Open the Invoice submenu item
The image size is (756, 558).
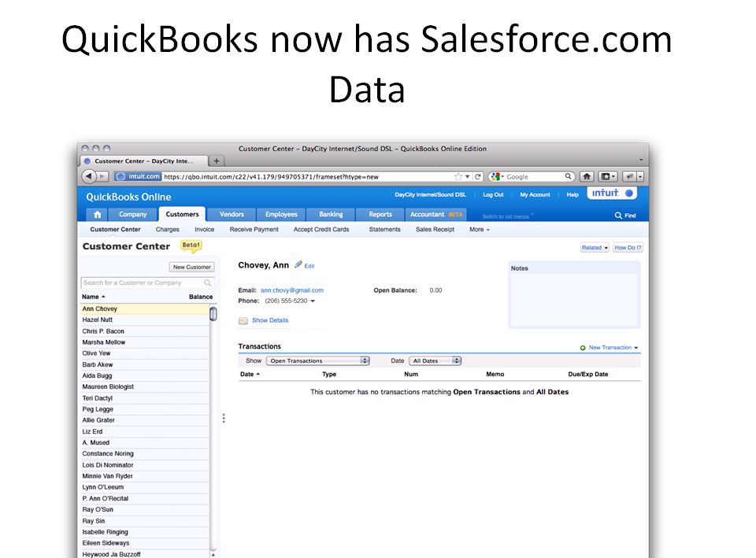[205, 229]
